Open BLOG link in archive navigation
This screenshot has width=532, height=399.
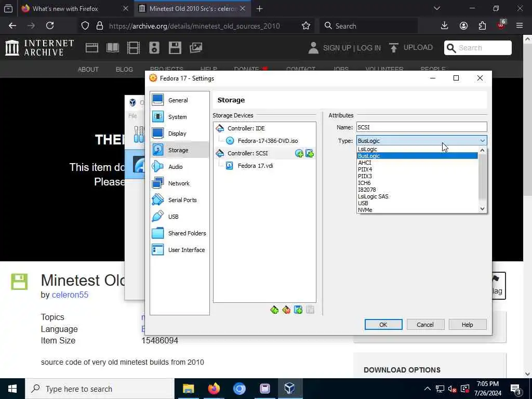point(124,69)
